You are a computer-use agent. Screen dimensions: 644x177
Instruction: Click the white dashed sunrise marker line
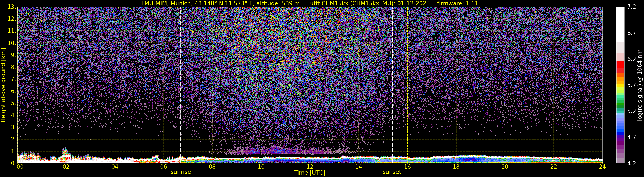click(181, 85)
